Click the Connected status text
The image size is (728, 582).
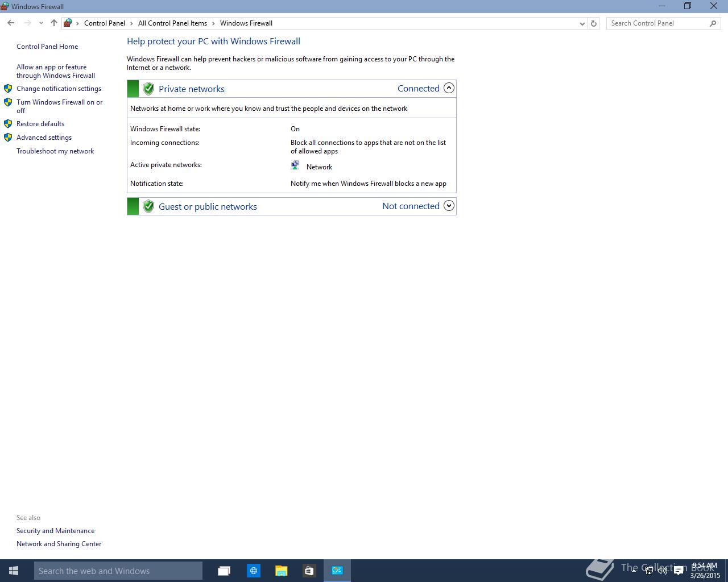[419, 88]
